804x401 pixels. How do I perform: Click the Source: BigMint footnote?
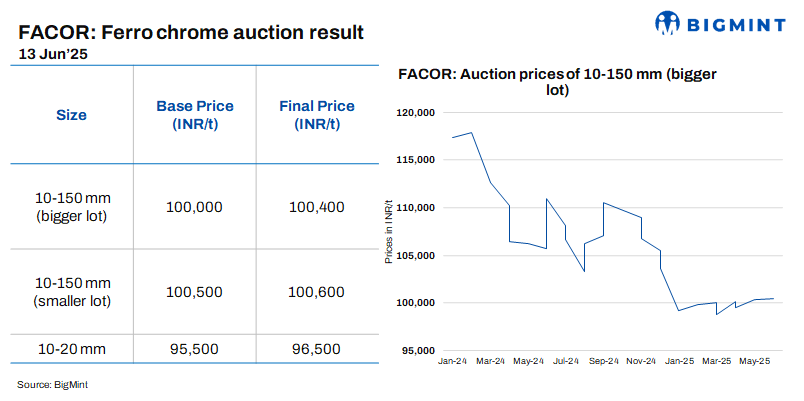[52, 384]
